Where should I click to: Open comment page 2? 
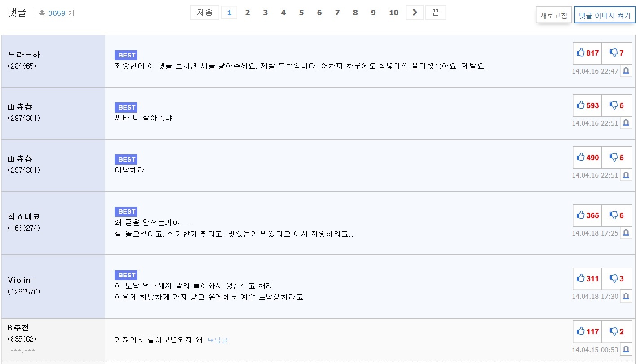click(x=247, y=13)
